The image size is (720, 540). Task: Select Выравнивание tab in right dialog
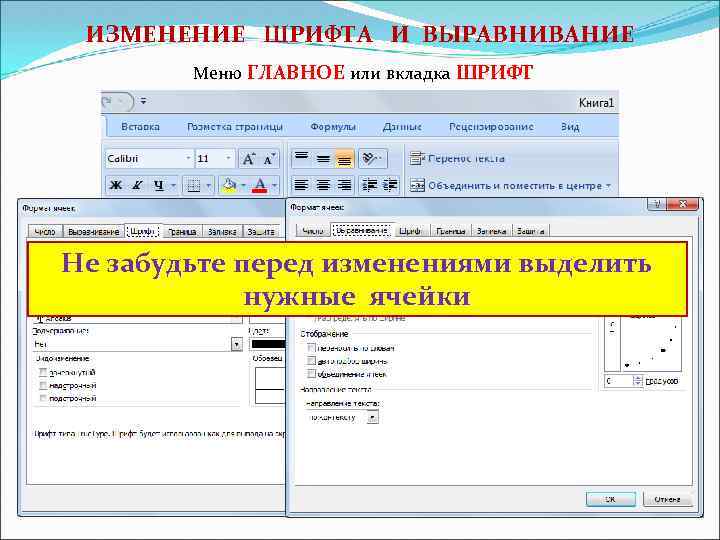tap(361, 231)
